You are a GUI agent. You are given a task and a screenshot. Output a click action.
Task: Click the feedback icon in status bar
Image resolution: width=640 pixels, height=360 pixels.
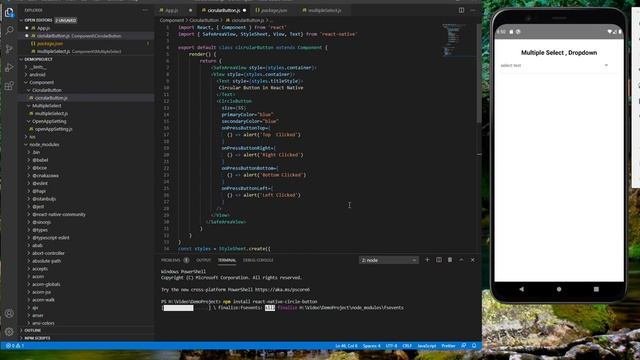(464, 346)
